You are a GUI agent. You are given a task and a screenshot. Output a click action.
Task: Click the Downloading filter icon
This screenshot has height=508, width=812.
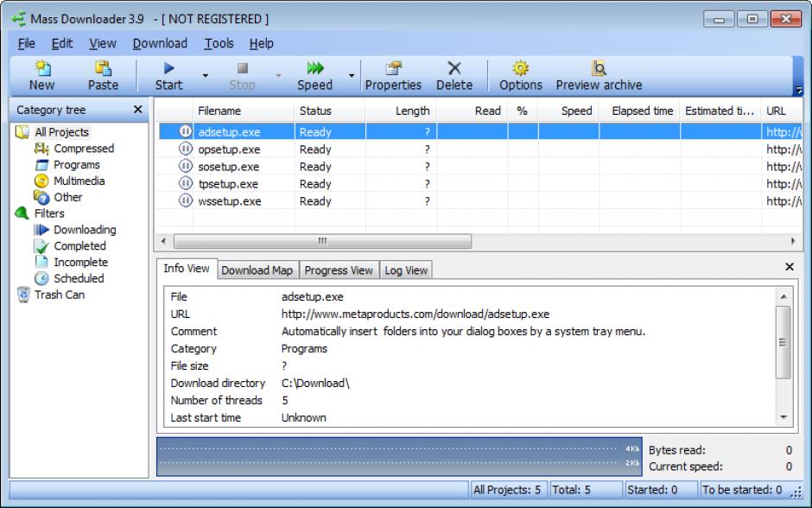(x=41, y=230)
